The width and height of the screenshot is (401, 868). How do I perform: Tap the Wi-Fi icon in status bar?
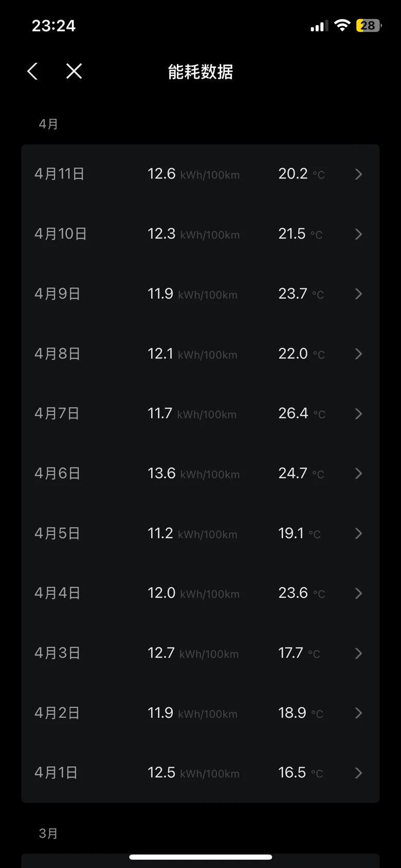pyautogui.click(x=342, y=25)
